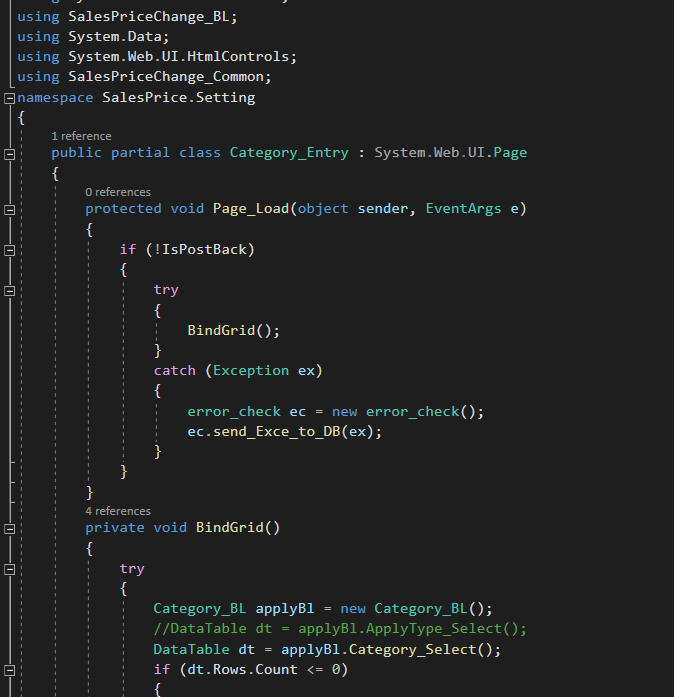Image resolution: width=674 pixels, height=697 pixels.
Task: Click the Category_Select method call
Action: tap(413, 649)
